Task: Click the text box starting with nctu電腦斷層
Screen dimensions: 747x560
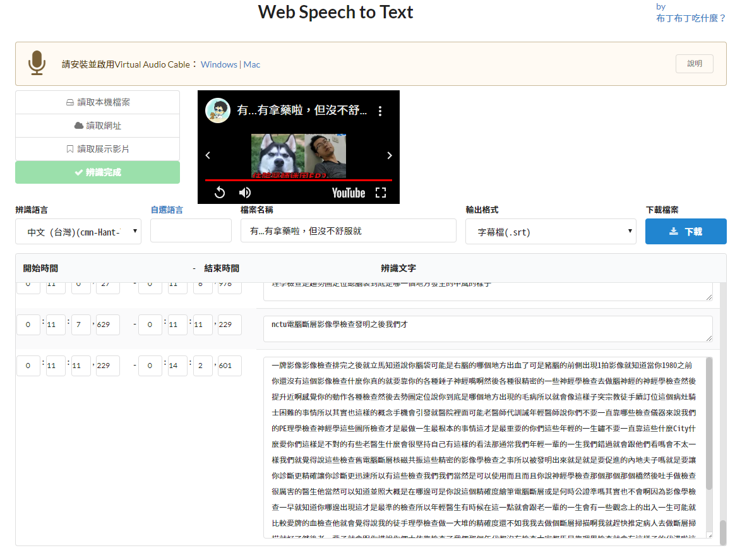Action: coord(488,328)
